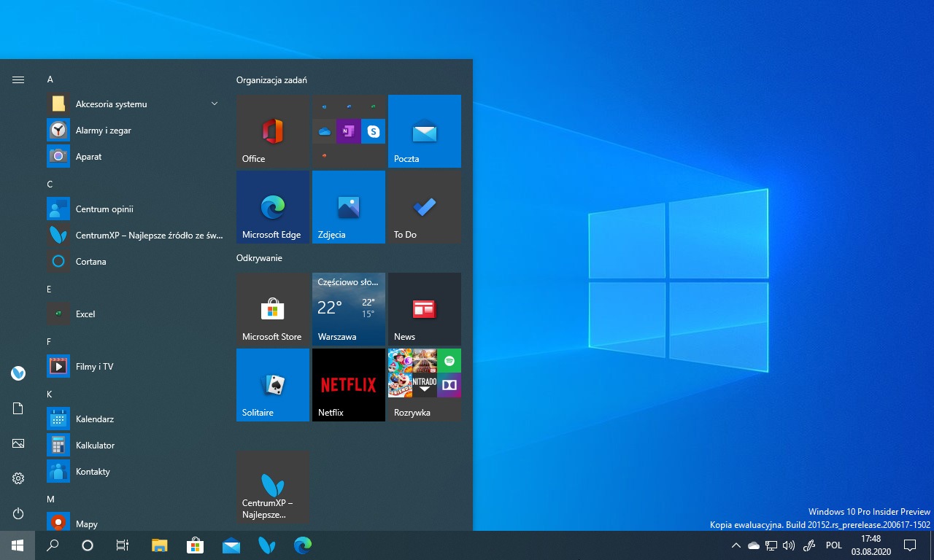This screenshot has height=560, width=934.
Task: Open Mail on taskbar
Action: pos(231,545)
